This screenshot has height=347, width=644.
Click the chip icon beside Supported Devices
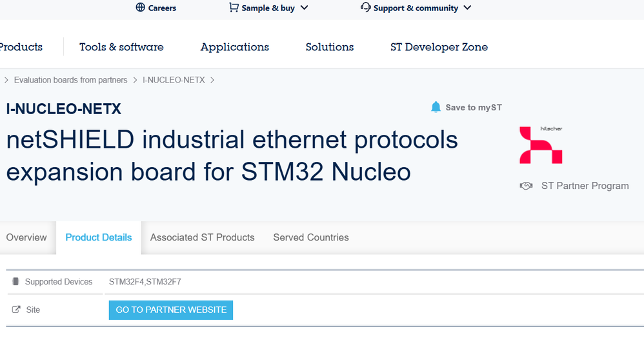15,281
